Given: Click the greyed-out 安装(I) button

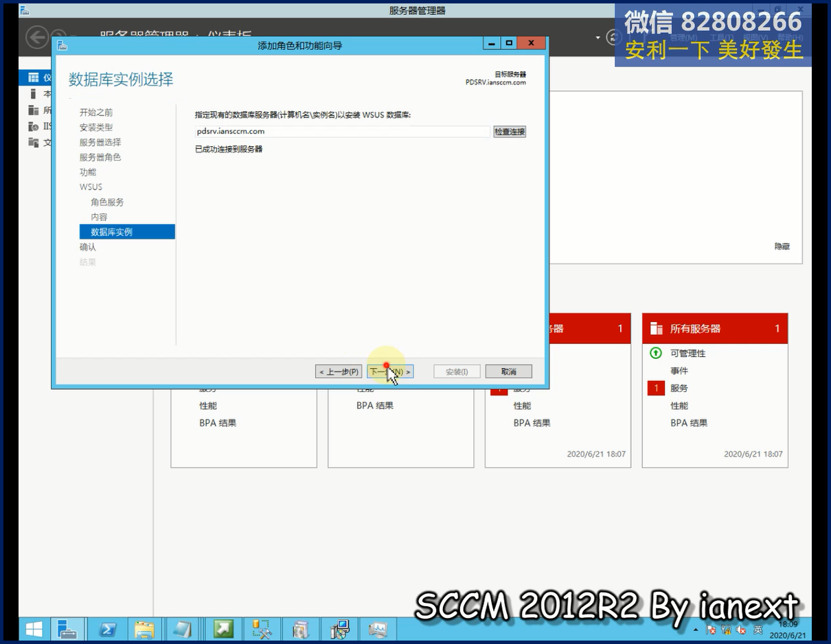Looking at the screenshot, I should (457, 371).
